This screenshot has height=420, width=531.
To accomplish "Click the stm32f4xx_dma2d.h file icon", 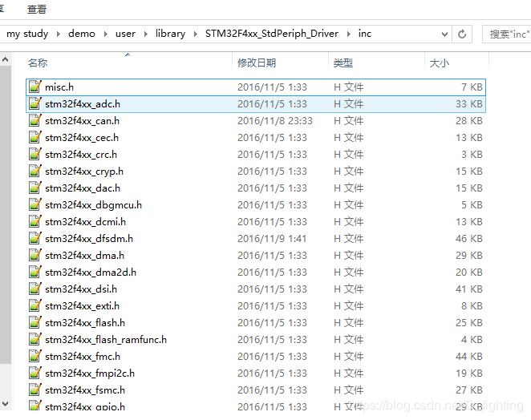I will pos(34,273).
